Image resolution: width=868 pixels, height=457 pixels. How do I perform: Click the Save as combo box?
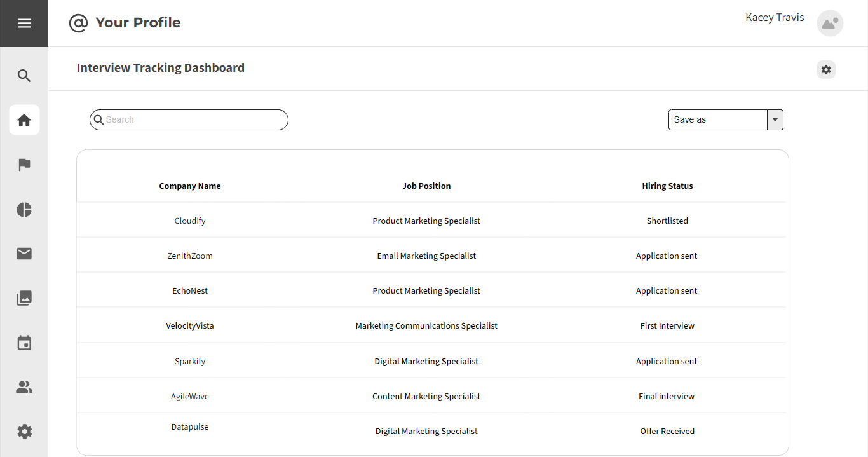tap(718, 119)
